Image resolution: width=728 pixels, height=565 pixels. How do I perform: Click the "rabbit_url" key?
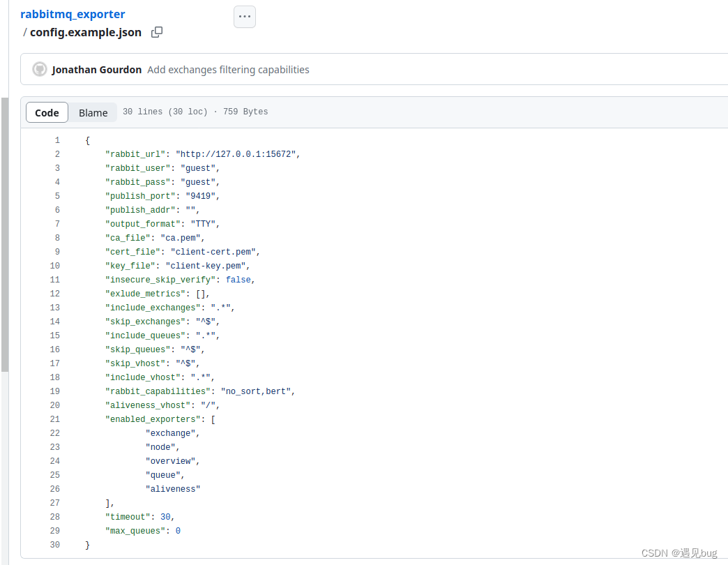click(x=135, y=154)
